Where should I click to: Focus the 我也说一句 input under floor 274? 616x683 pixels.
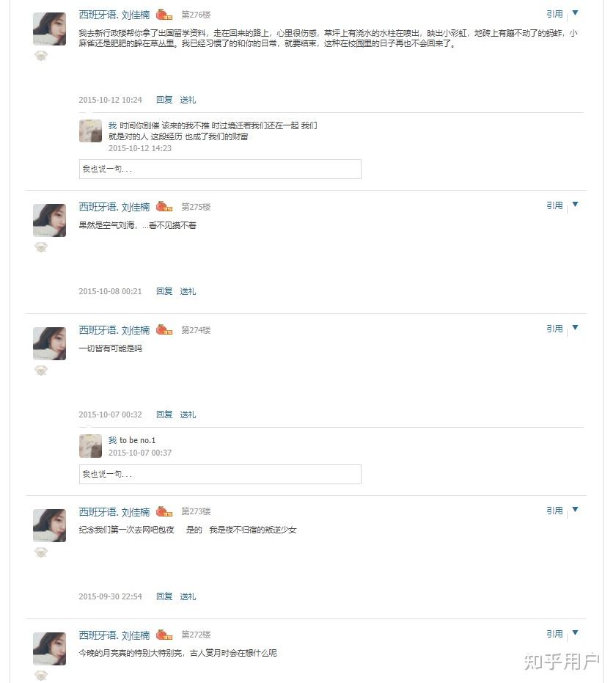click(220, 474)
